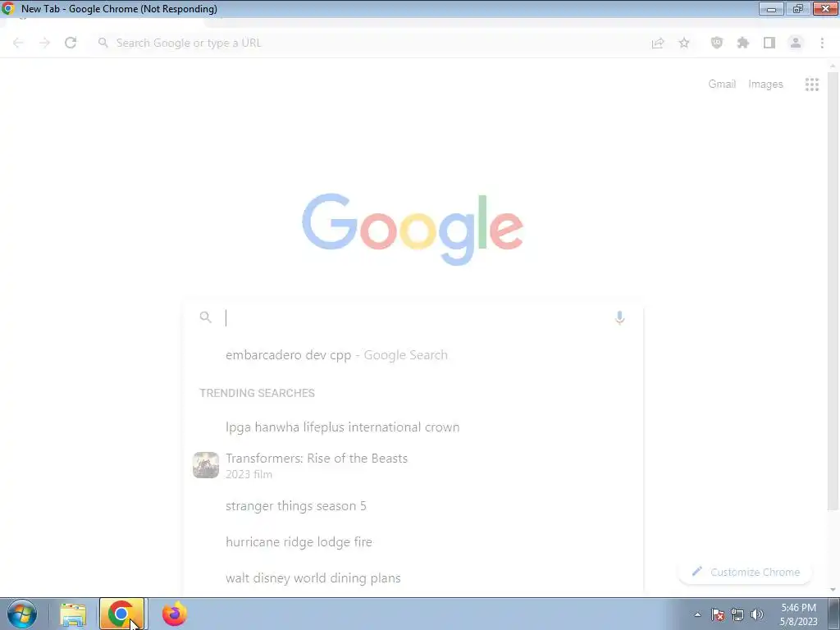Click in the address bar
Screen dimensions: 840x630
tap(370, 43)
